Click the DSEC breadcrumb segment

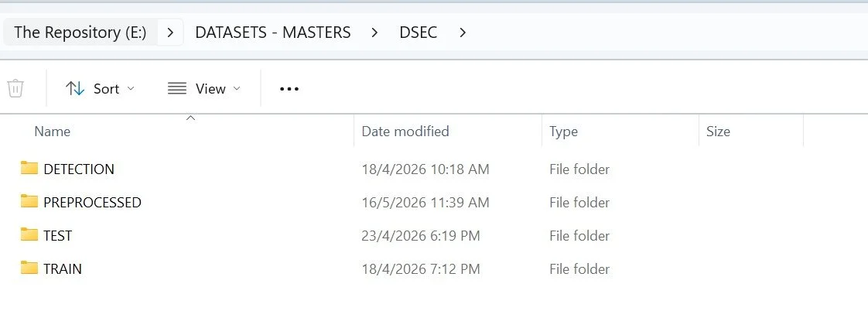(418, 32)
